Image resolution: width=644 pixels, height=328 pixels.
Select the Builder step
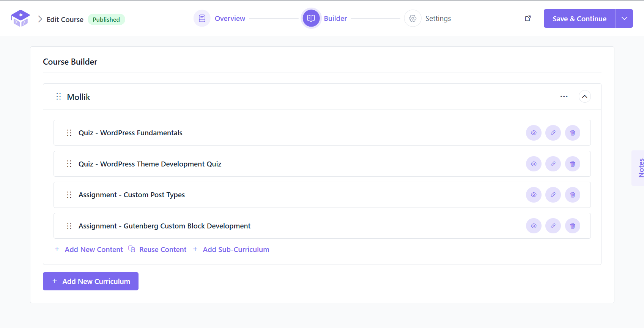324,18
